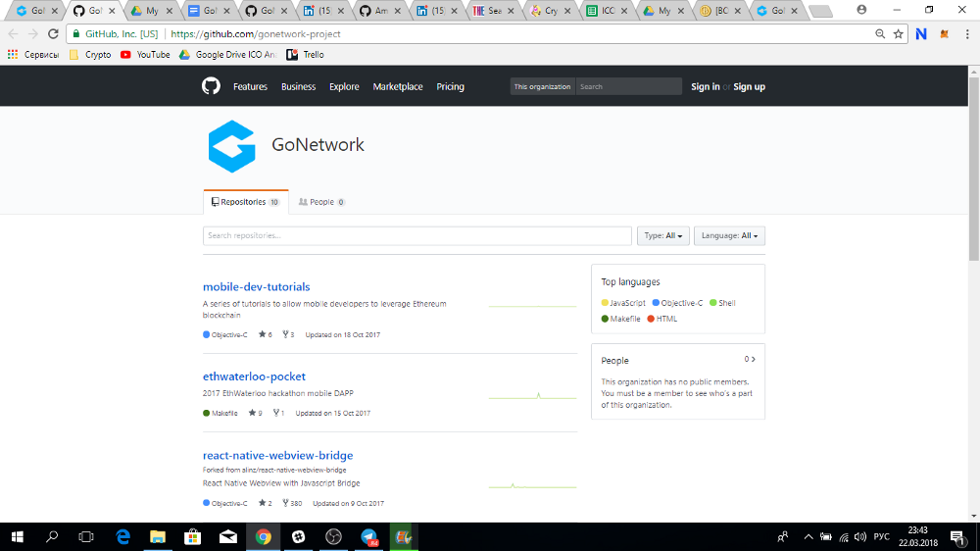Click the blue N extension icon
Screen dimensions: 980x551
click(921, 33)
